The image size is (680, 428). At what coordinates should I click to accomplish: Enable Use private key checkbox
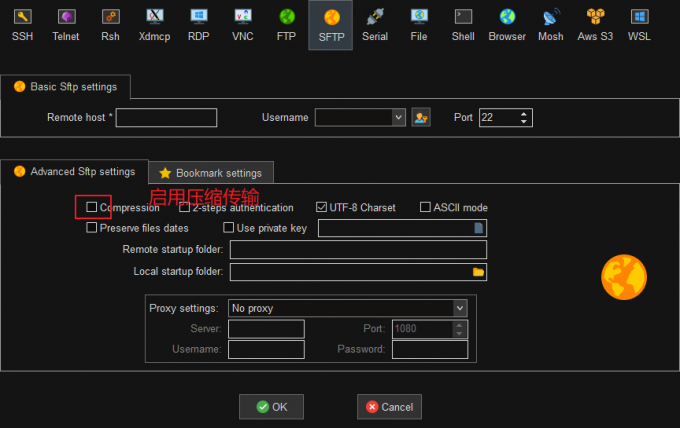pos(228,227)
